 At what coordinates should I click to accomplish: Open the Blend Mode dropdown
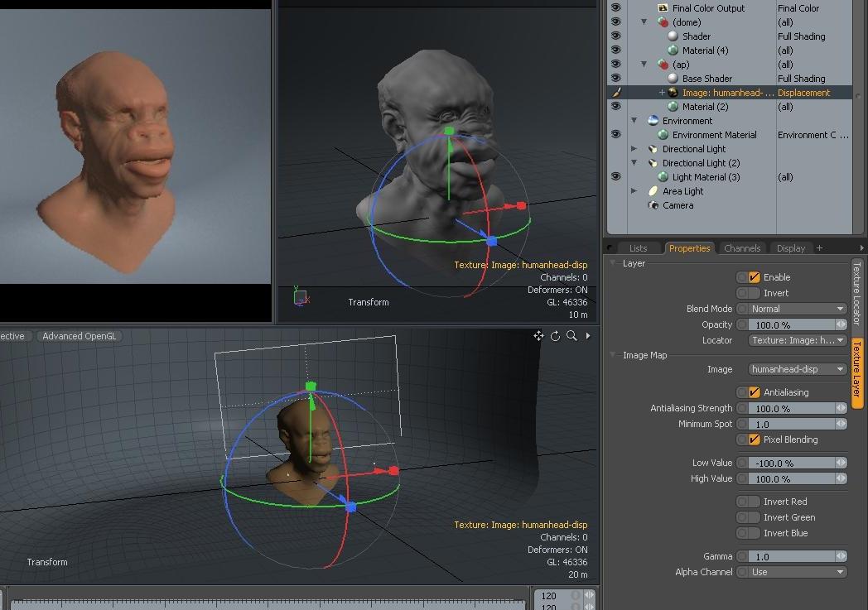[798, 309]
